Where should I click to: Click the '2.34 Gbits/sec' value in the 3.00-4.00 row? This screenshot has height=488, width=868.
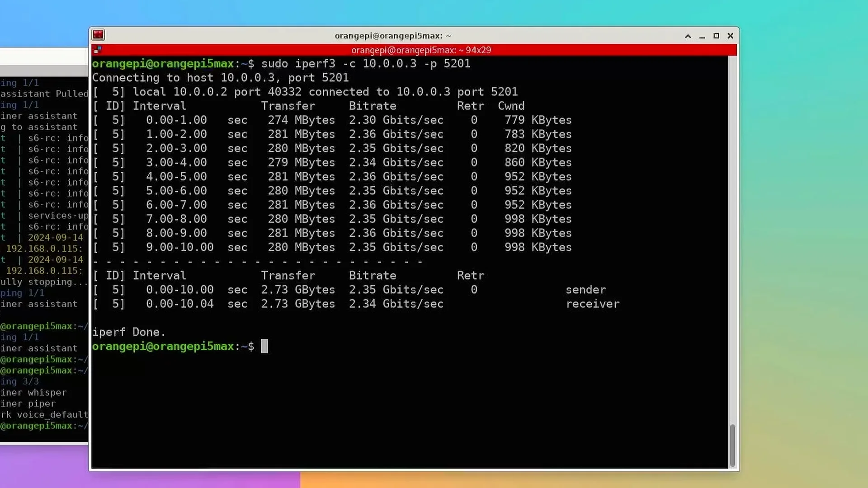pos(396,163)
